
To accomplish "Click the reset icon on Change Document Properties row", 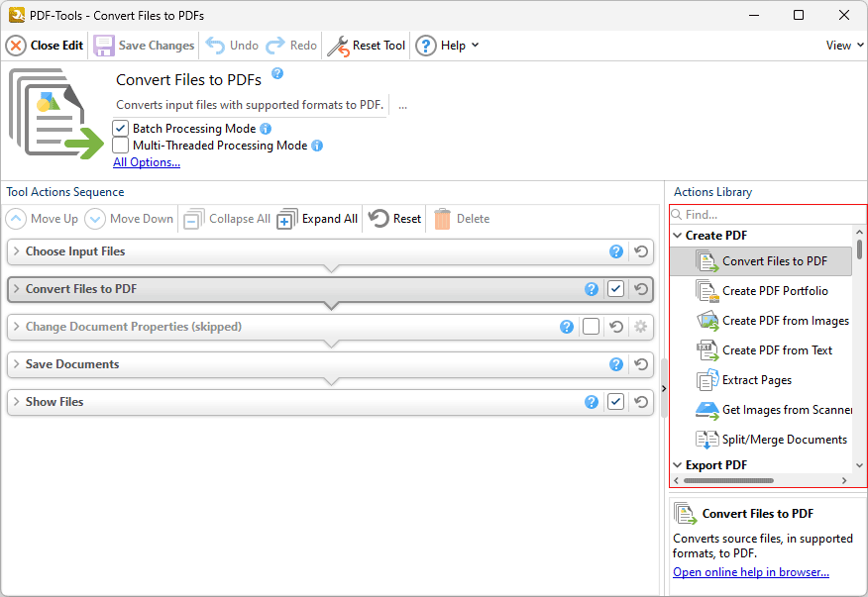I will (616, 327).
